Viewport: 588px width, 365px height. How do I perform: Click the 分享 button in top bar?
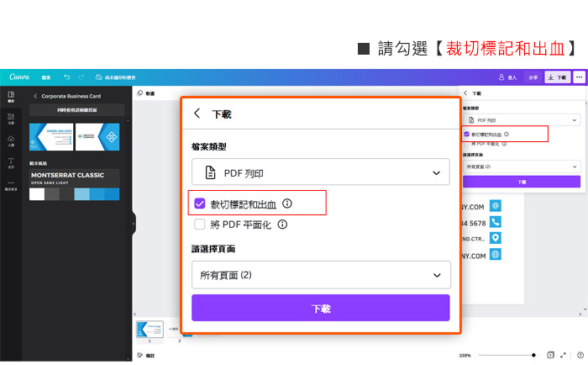(x=533, y=77)
